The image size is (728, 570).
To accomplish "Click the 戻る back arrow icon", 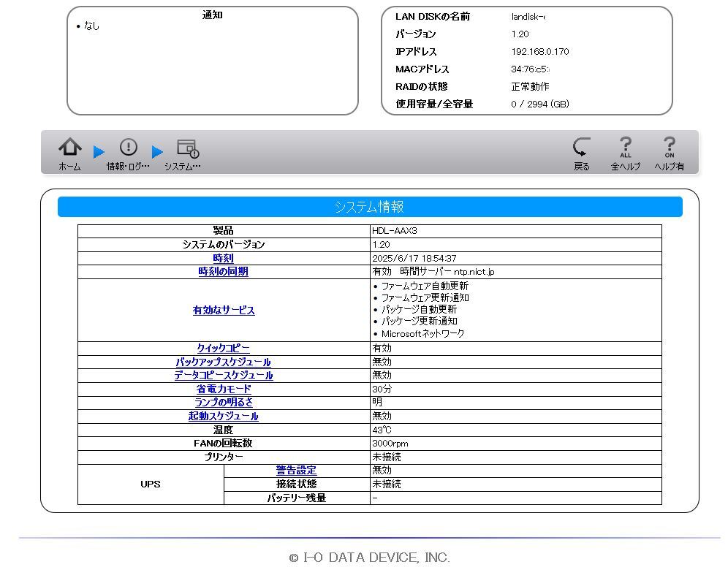I will click(x=581, y=147).
